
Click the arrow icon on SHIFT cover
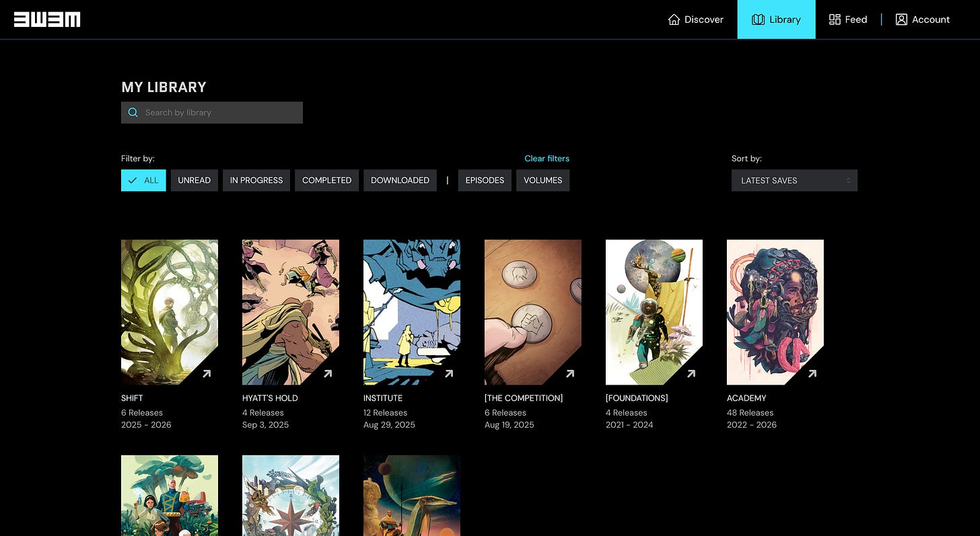pos(207,373)
